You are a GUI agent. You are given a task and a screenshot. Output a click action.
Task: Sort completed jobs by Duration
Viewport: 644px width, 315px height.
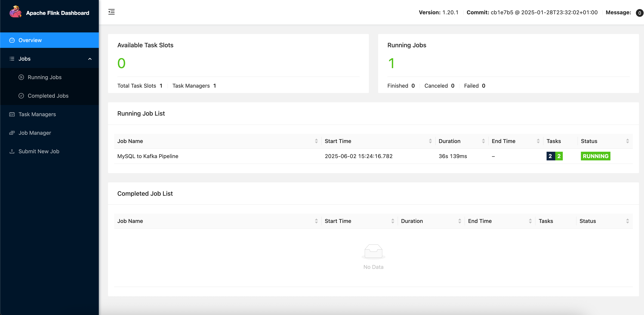click(x=460, y=221)
